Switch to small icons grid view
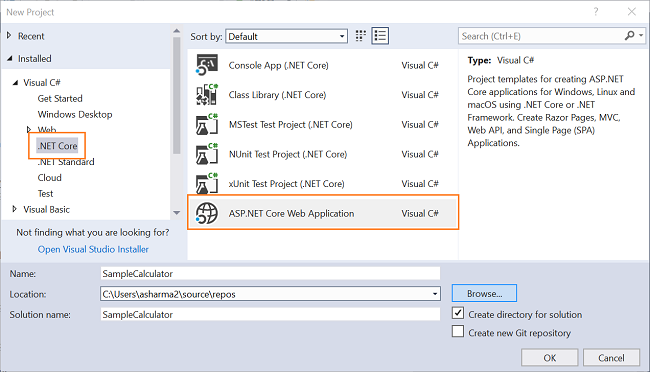Viewport: 650px width, 372px height. 361,36
